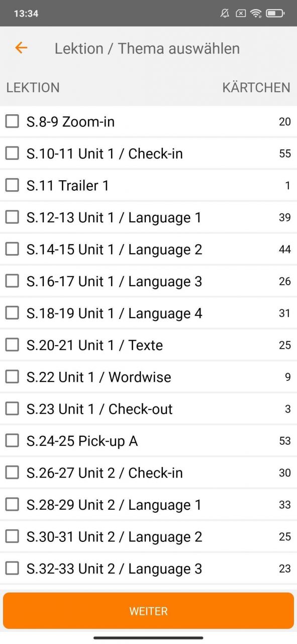Tick the S.10-11 Unit 1 / Check-in checkbox
The image size is (297, 644).
[12, 153]
